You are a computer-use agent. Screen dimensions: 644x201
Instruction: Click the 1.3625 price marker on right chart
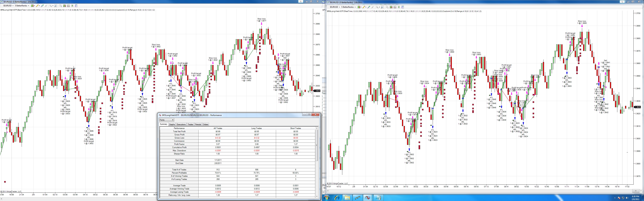(637, 107)
